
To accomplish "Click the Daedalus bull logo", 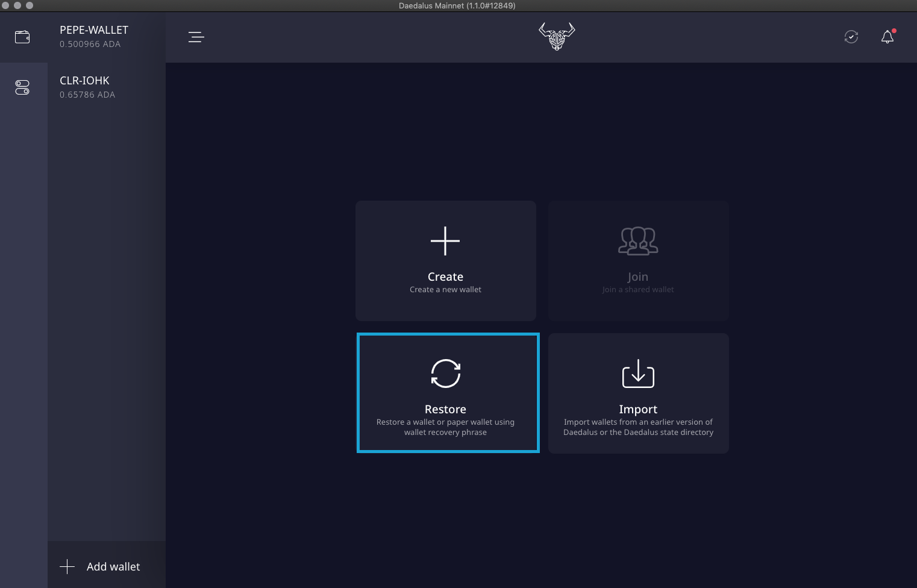I will coord(557,37).
